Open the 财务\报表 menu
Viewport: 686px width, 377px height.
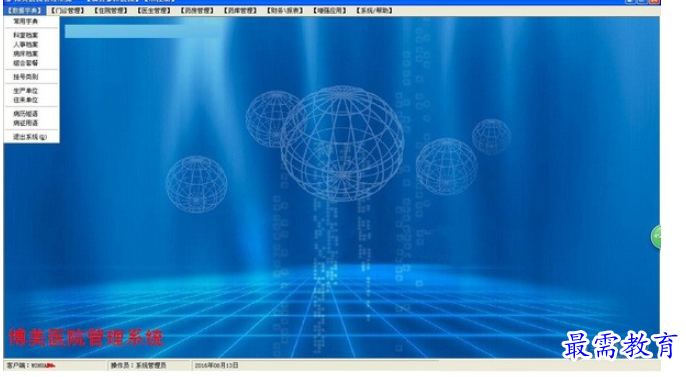tap(285, 10)
